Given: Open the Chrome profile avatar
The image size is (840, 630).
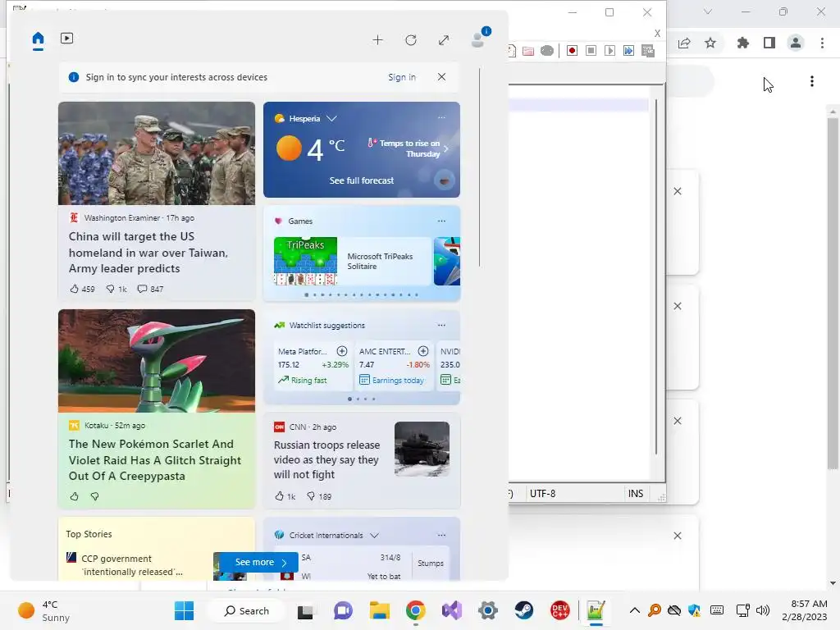Looking at the screenshot, I should [x=796, y=43].
